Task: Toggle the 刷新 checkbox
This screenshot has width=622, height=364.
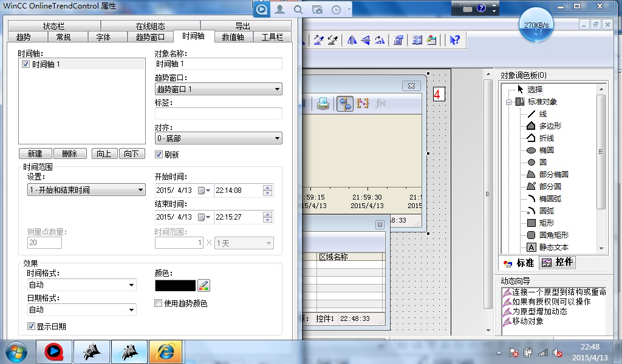Action: (x=159, y=155)
